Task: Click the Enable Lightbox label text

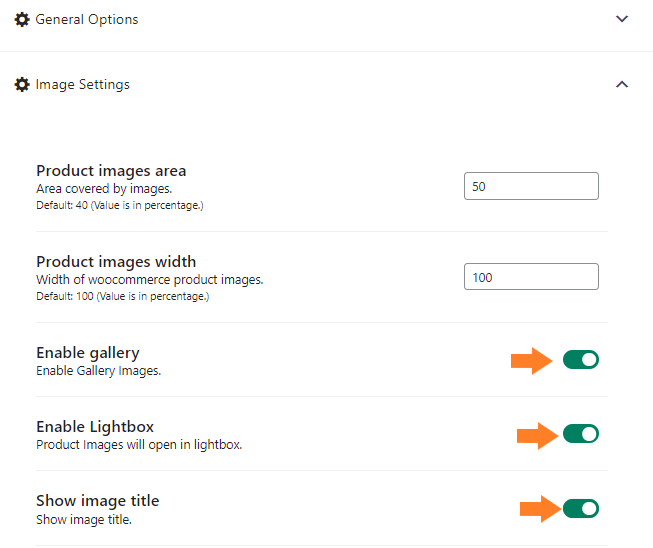Action: pos(95,427)
